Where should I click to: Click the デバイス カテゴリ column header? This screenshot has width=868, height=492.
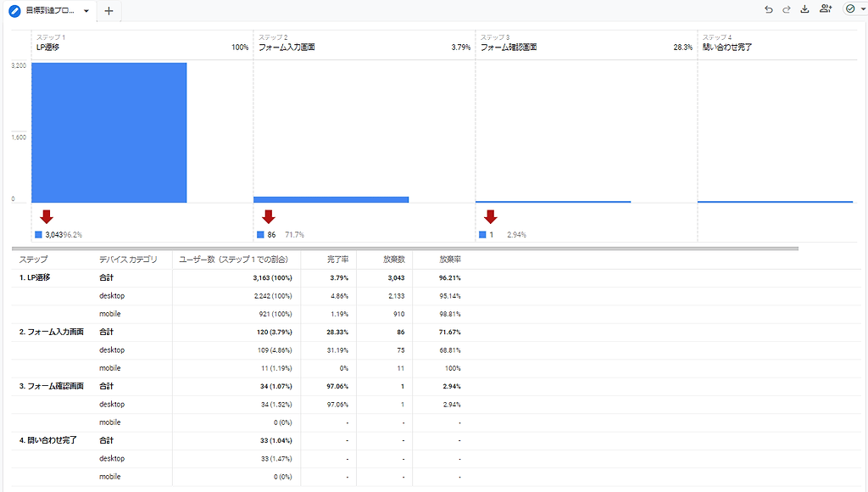[129, 260]
